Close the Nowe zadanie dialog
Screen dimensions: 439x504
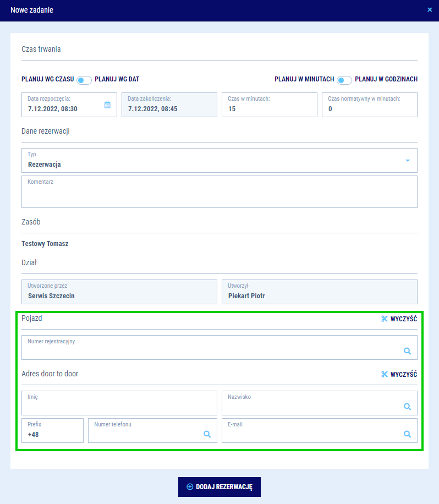pos(430,10)
